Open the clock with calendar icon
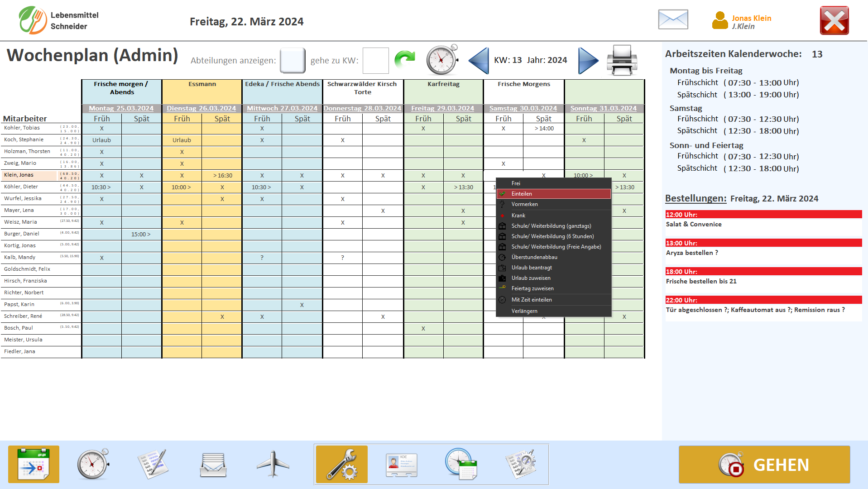The width and height of the screenshot is (868, 489). [461, 464]
